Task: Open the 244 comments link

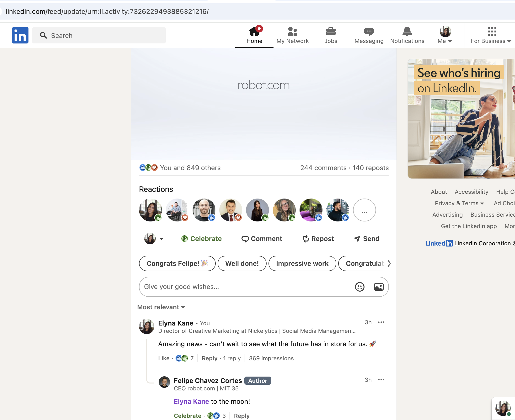Action: [x=323, y=168]
